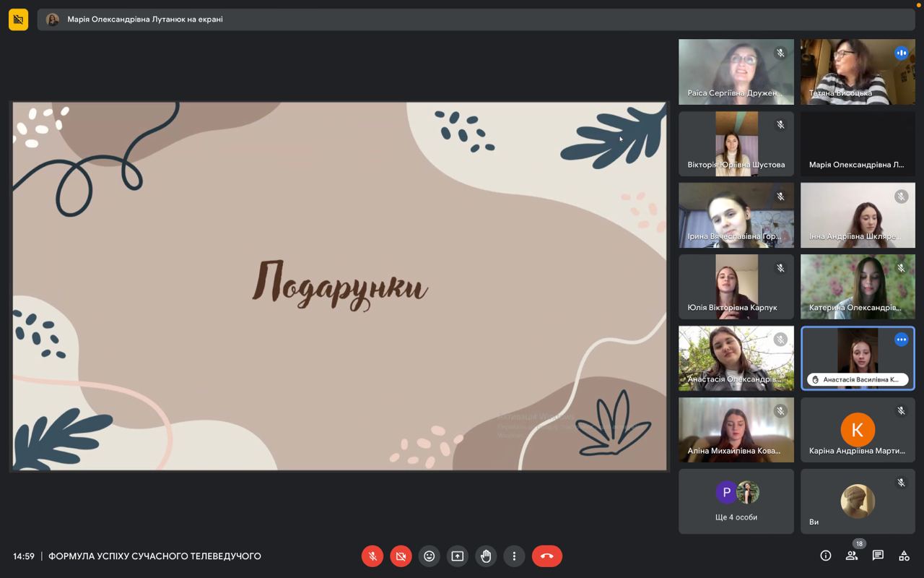Show the participants list panel
Viewport: 924px width, 578px height.
(852, 556)
